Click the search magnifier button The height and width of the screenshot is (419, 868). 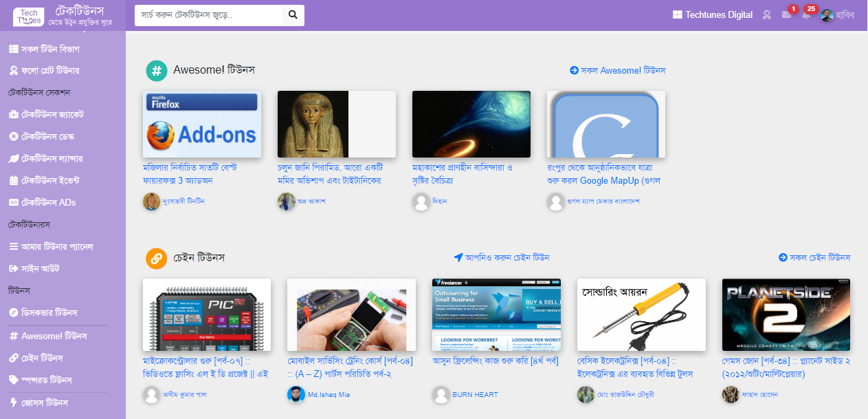(293, 15)
